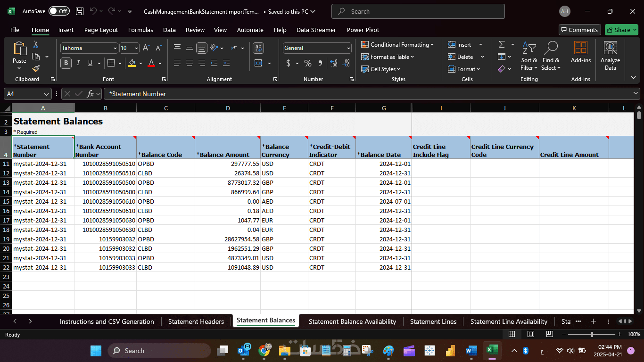644x362 pixels.
Task: Expand the General number format dropdown
Action: coord(348,48)
